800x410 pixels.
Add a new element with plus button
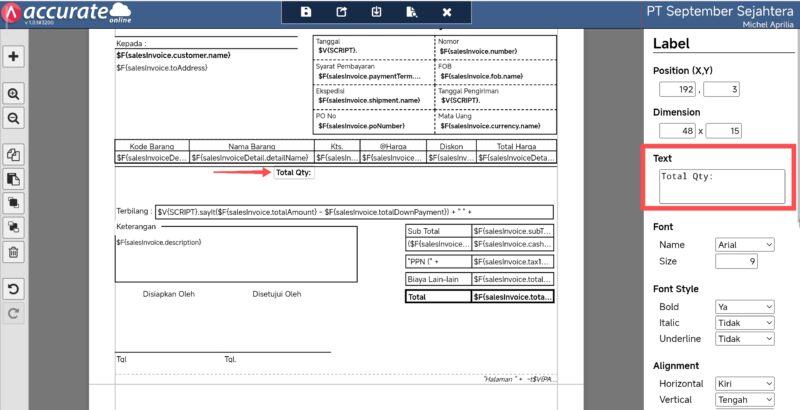tap(14, 57)
